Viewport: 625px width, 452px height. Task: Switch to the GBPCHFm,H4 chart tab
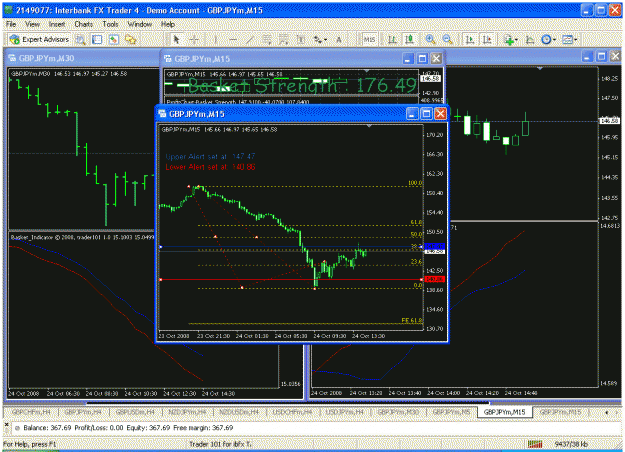coord(31,412)
